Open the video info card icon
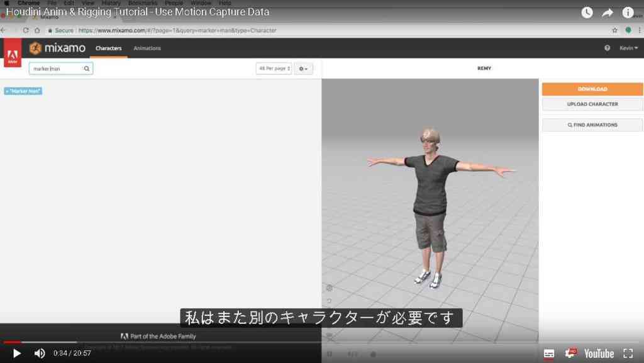 point(628,13)
